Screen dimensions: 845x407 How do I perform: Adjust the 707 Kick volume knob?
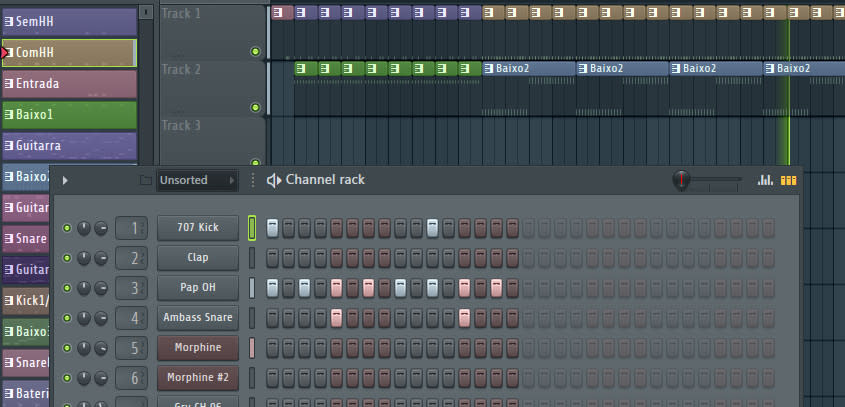point(101,228)
